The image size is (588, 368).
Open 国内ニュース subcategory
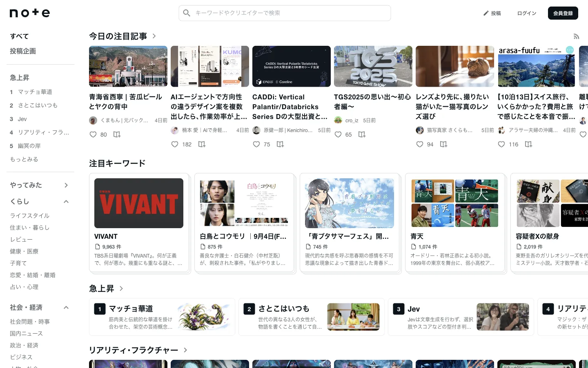[27, 334]
